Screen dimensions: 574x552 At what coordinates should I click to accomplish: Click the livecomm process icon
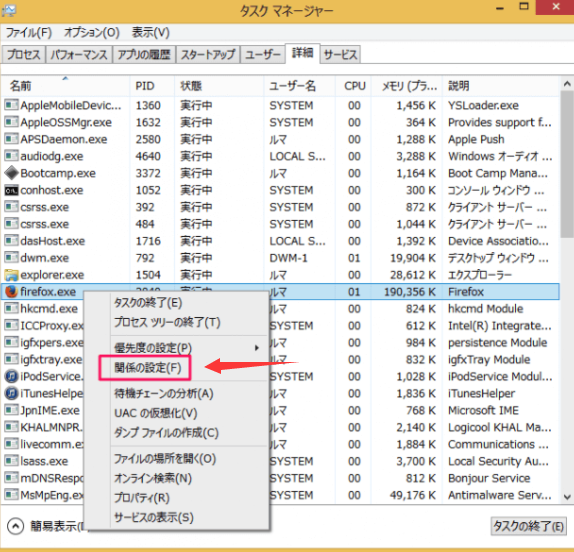point(11,444)
